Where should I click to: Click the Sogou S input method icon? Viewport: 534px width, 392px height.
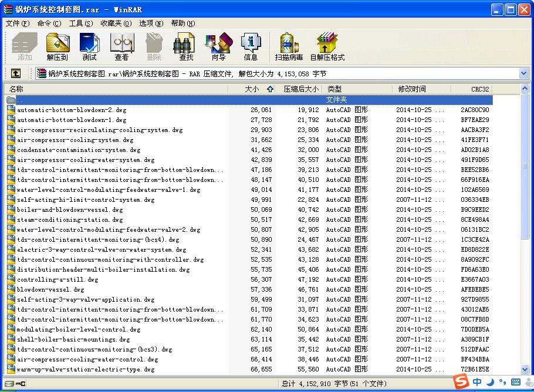(461, 381)
